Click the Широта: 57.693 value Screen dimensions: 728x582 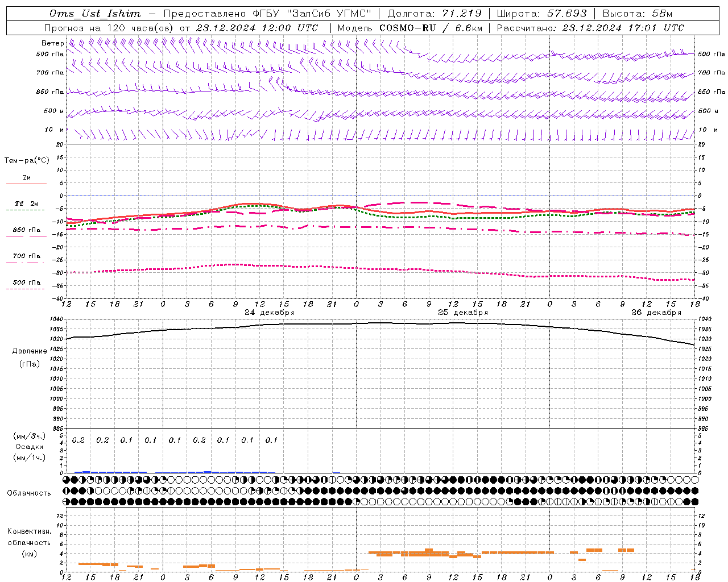(x=541, y=14)
